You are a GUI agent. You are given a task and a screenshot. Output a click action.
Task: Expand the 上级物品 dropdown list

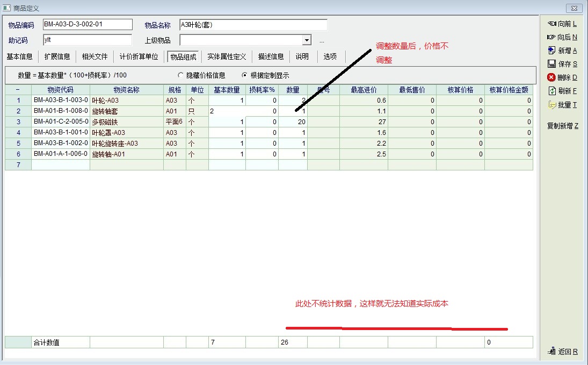coord(306,40)
